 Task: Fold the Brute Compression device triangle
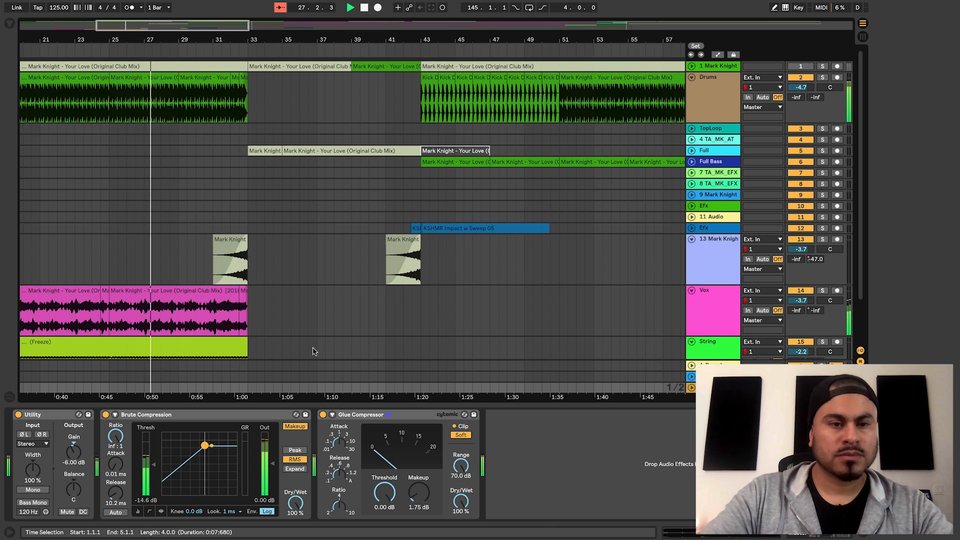pyautogui.click(x=114, y=414)
